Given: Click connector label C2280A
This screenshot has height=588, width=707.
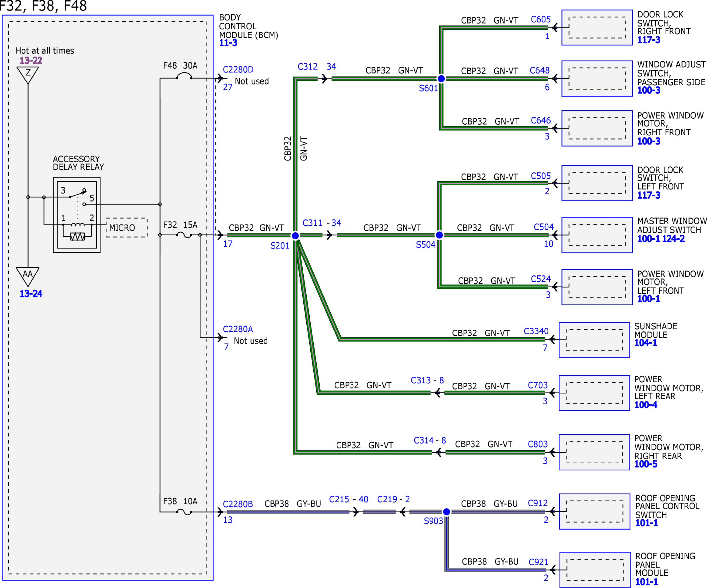Looking at the screenshot, I should click(x=238, y=329).
